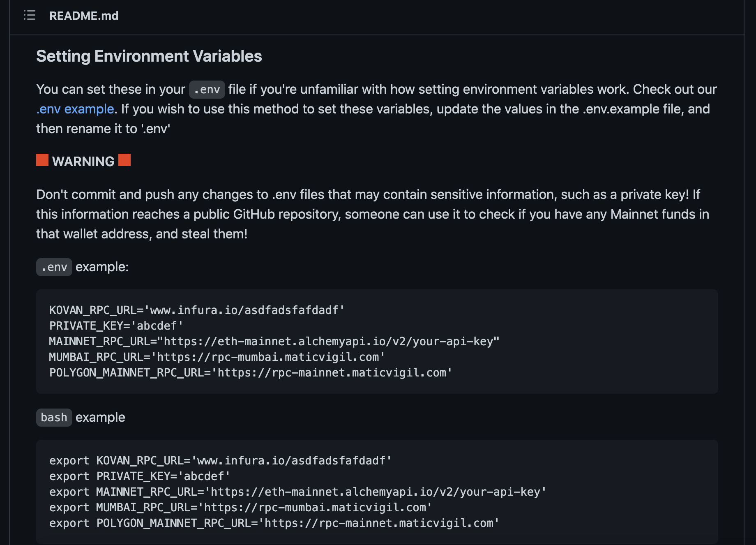Click POLYGON_MAINNET_RPC_URL line in .env block
This screenshot has width=756, height=545.
[250, 372]
